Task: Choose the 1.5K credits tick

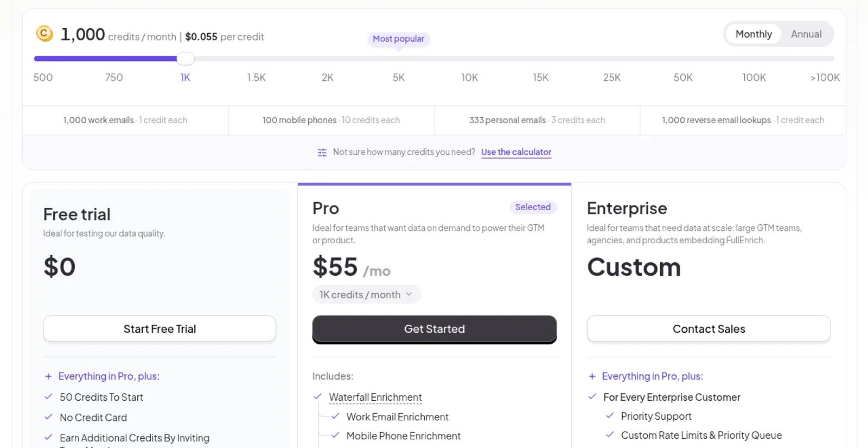Action: 257,78
